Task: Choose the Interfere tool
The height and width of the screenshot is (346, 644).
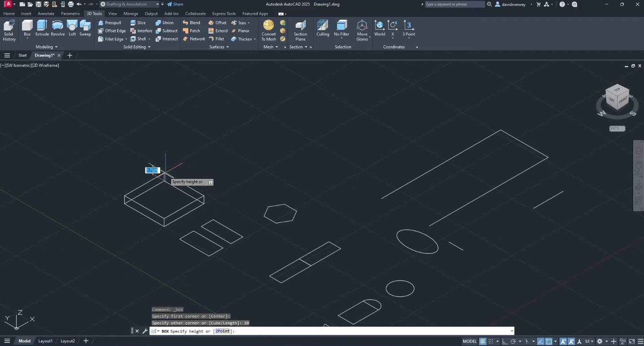Action: coord(141,30)
